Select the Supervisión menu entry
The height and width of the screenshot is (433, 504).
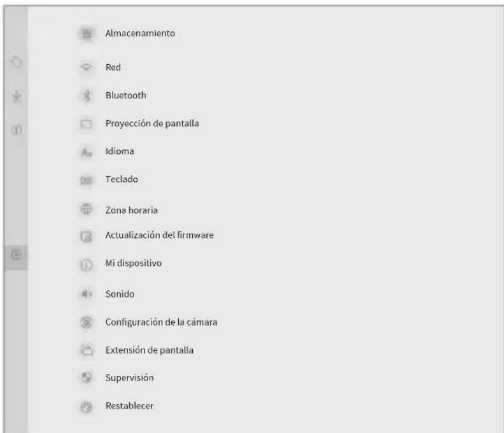pos(129,378)
